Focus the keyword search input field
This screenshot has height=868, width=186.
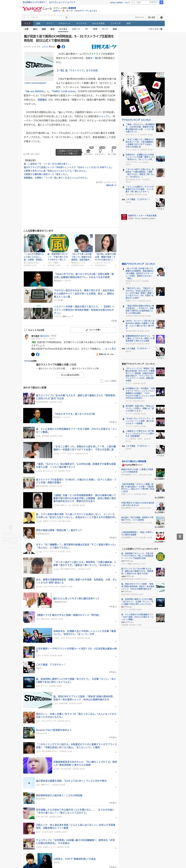click(x=44, y=17)
